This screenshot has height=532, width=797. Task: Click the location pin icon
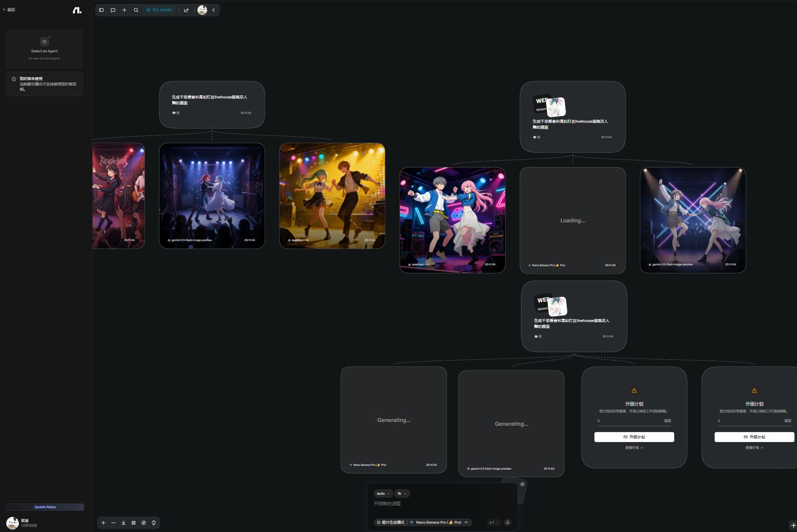[x=154, y=523]
